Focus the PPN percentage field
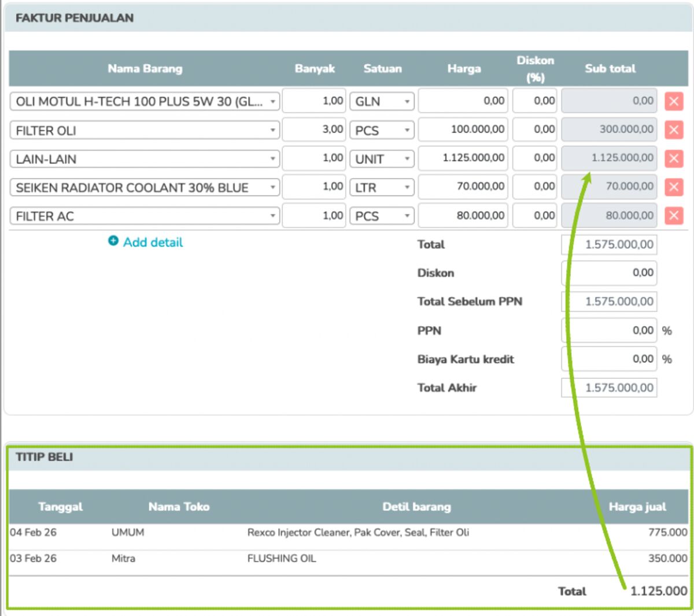Viewport: 694px width, 616px height. tap(609, 330)
